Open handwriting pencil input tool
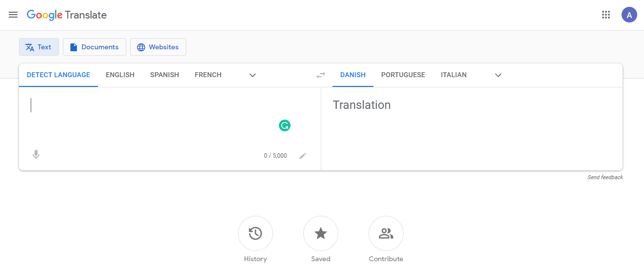Viewport: 644px width, 269px height. (x=303, y=156)
